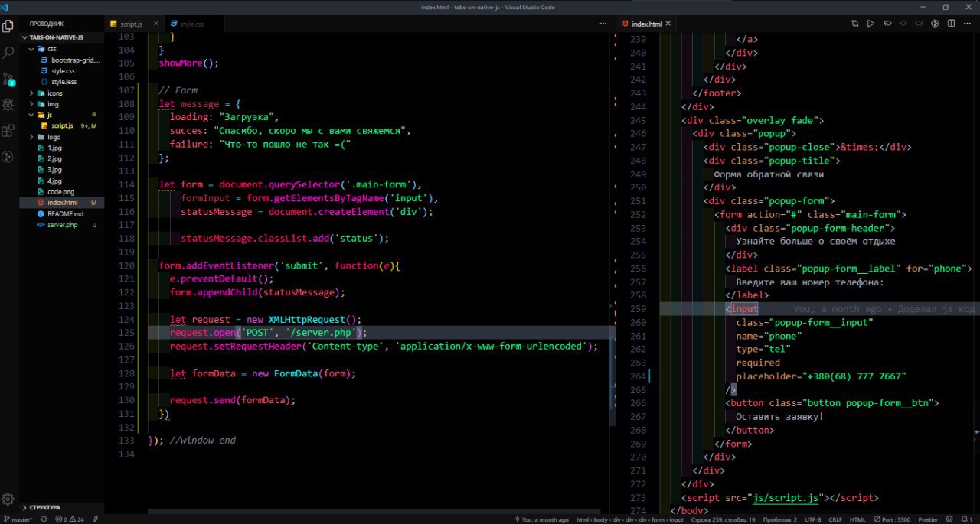Viewport: 980px width, 524px height.
Task: Click the compare changes icon in editor toolbar
Action: click(855, 24)
